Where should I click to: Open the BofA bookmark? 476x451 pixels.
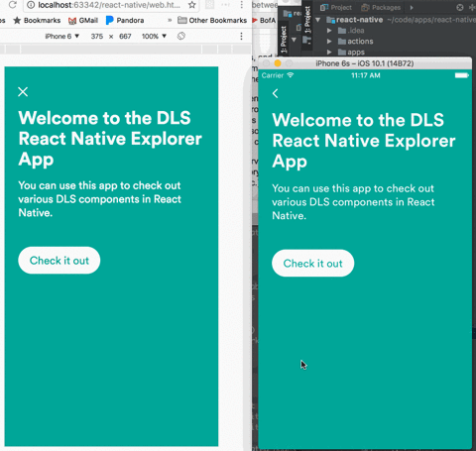click(x=264, y=21)
